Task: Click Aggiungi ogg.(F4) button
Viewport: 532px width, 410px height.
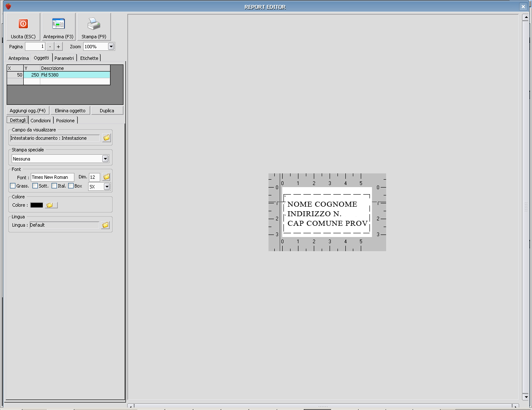Action: (x=28, y=111)
